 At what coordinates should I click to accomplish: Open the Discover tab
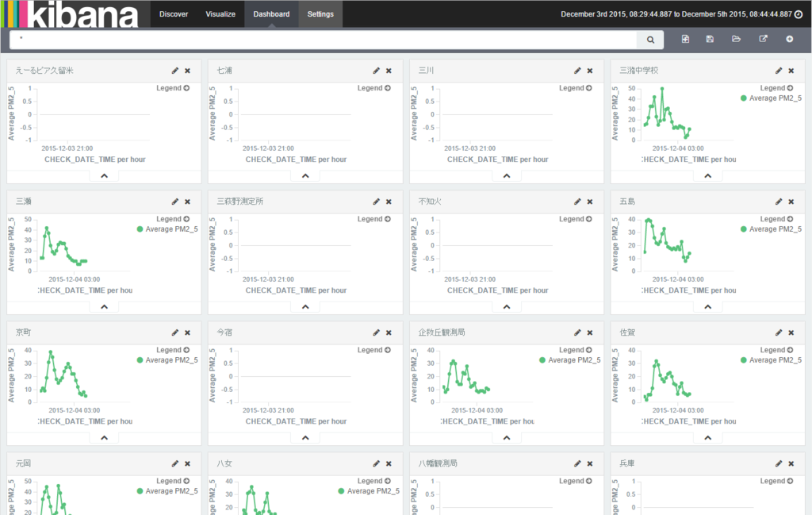coord(174,14)
